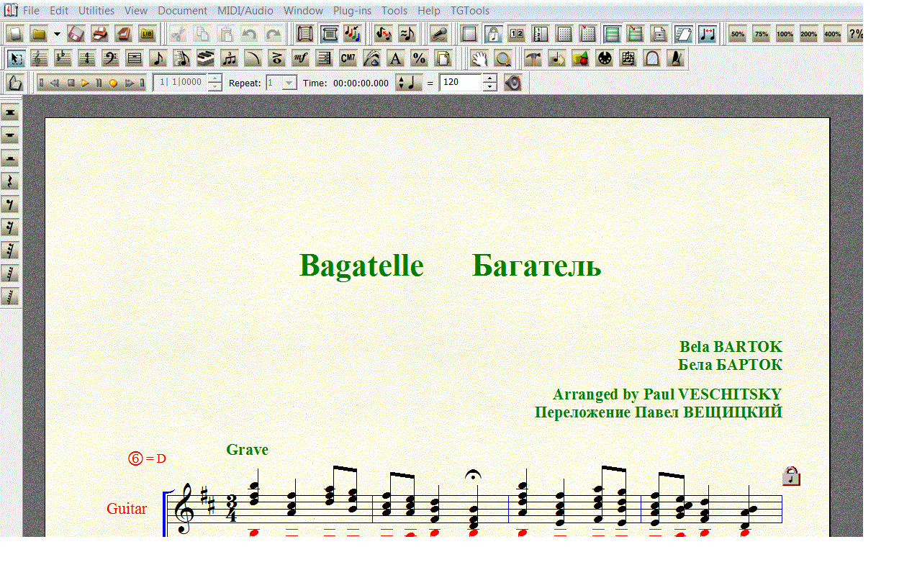Toggle Studio View colored notes icon
This screenshot has width=917, height=588.
point(353,34)
